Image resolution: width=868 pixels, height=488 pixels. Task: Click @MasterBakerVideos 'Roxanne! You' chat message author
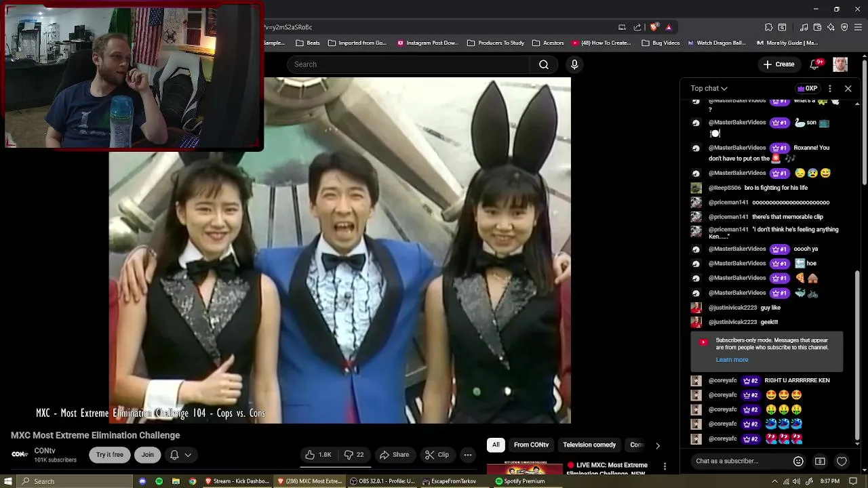pos(737,148)
